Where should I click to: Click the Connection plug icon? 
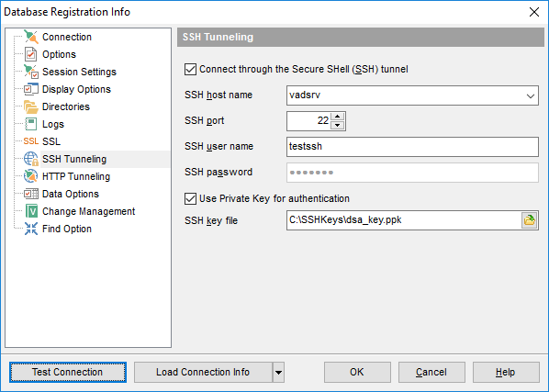click(31, 37)
